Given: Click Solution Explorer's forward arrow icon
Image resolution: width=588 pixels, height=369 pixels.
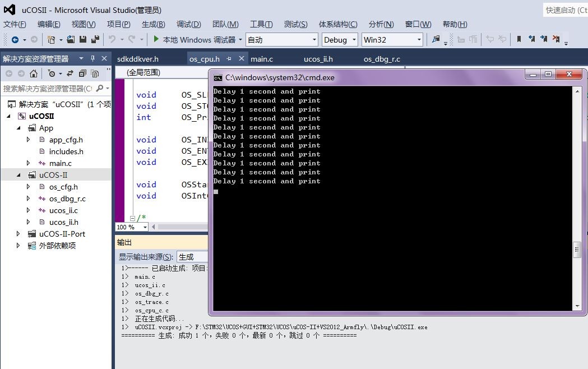Looking at the screenshot, I should [x=21, y=73].
